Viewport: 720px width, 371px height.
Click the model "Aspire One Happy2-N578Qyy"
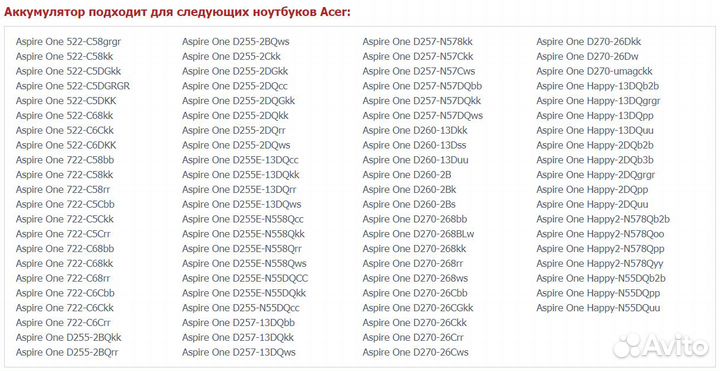point(600,264)
